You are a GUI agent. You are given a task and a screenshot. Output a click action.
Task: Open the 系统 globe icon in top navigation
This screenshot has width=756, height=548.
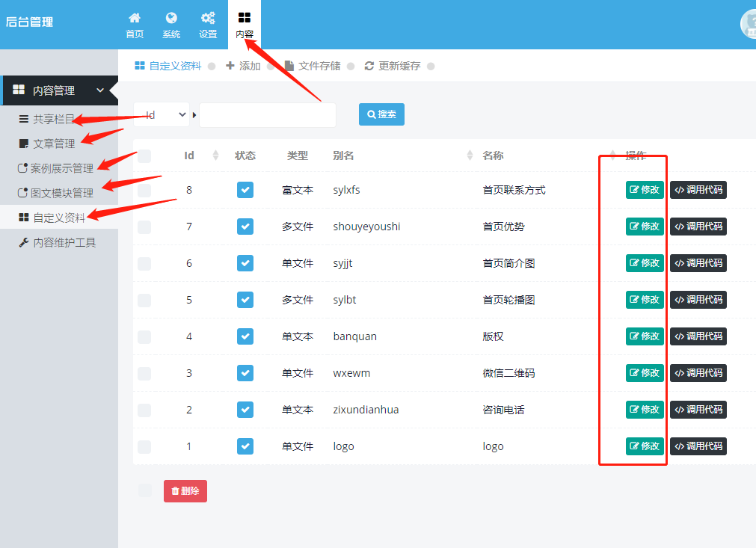coord(171,25)
